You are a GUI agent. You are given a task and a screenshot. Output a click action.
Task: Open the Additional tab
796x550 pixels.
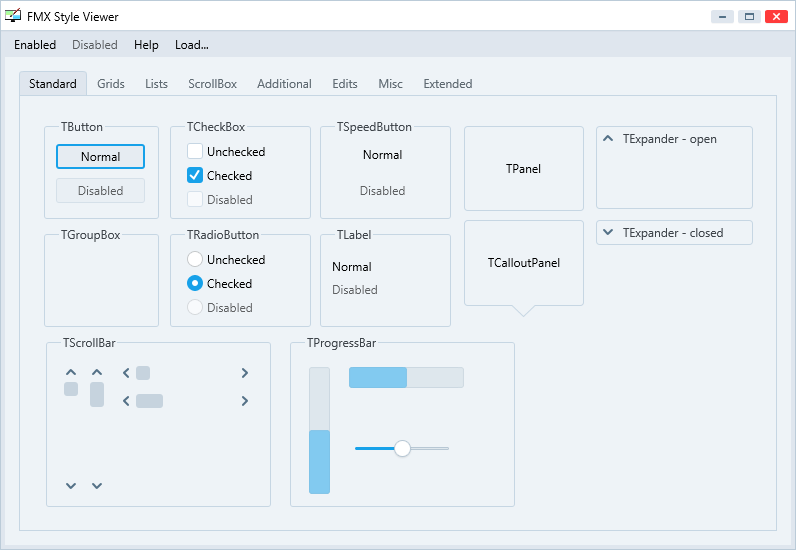284,84
